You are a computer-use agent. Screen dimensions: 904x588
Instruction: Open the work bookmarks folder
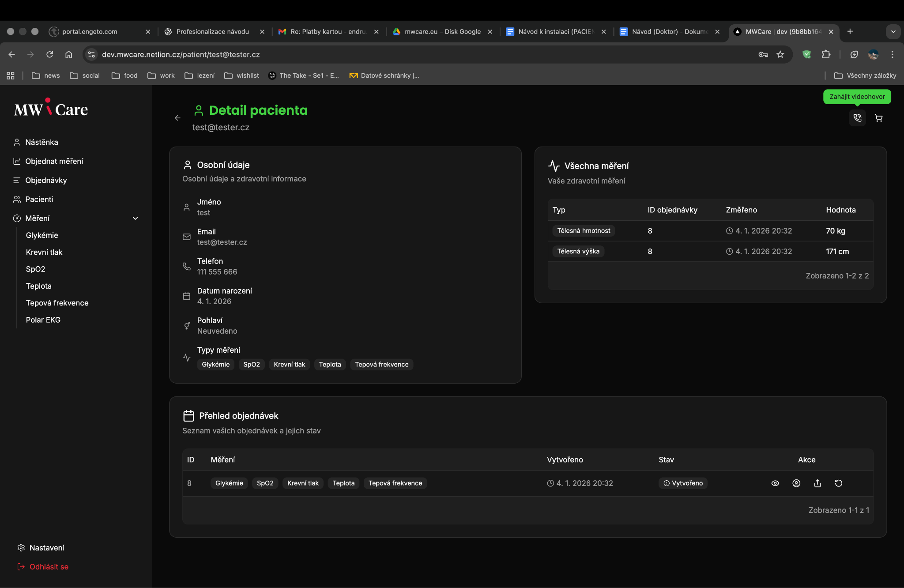(162, 75)
